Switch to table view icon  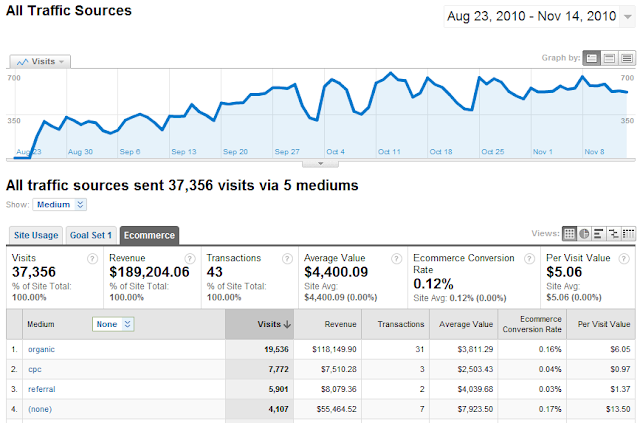569,234
